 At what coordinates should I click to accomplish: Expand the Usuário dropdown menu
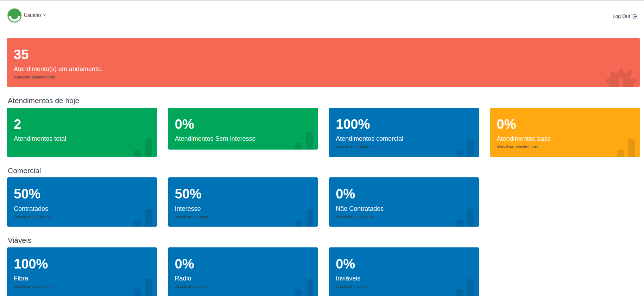[35, 15]
